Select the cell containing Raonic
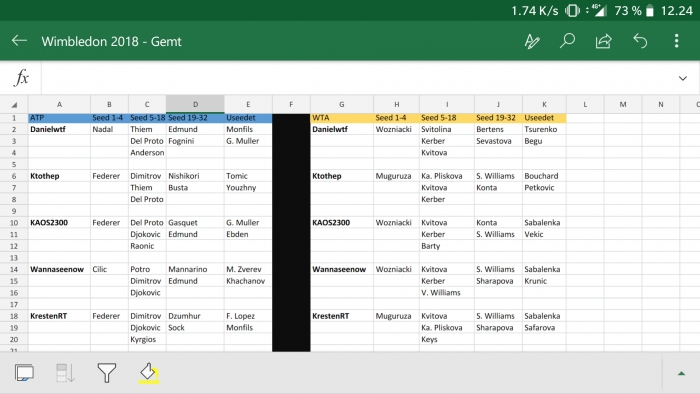The image size is (700, 394). (x=147, y=246)
